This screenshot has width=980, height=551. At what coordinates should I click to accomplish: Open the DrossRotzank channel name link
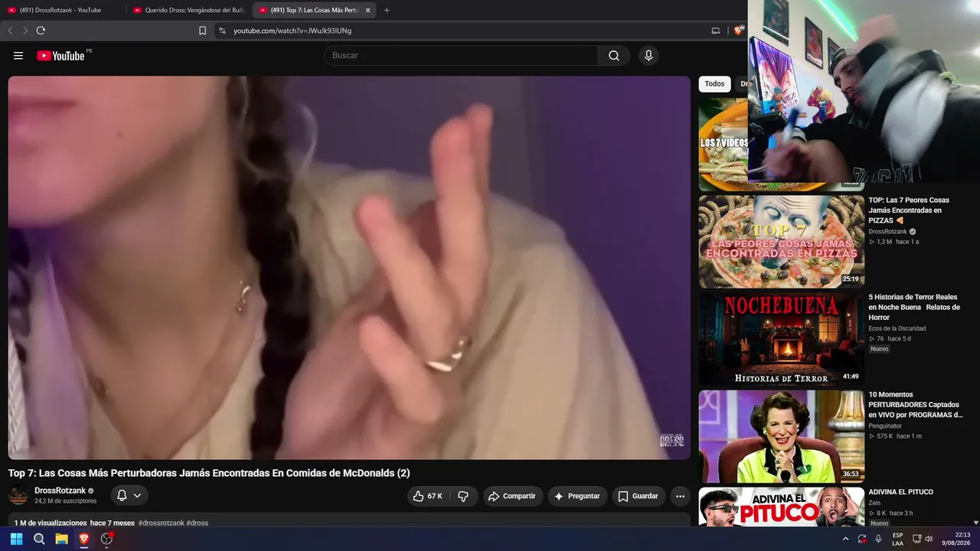click(60, 491)
